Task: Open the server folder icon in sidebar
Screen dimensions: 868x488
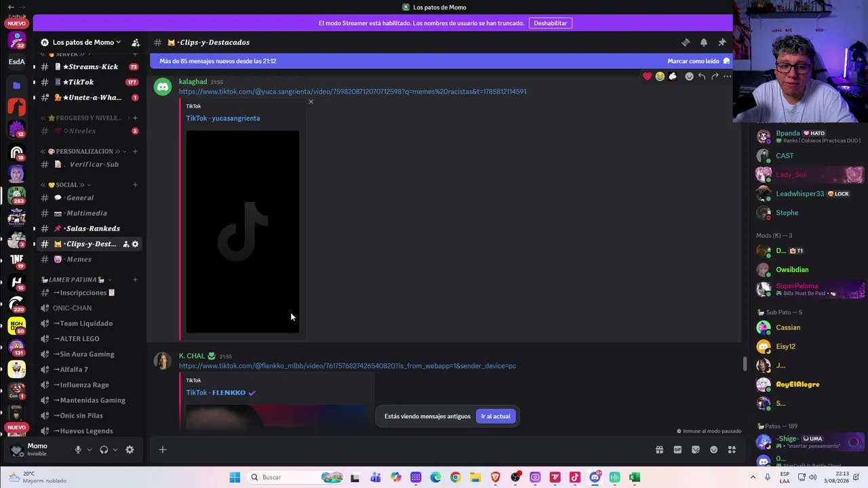Action: point(17,85)
